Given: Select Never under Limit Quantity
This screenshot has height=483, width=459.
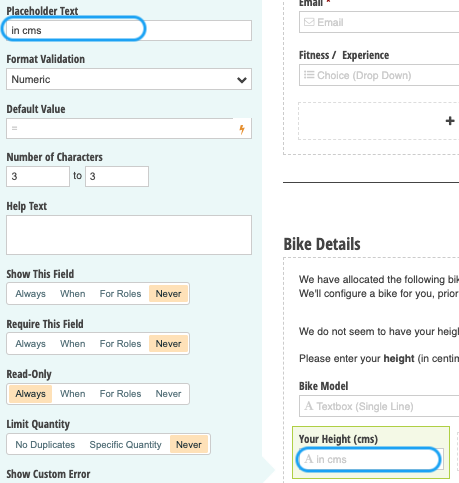Looking at the screenshot, I should tap(189, 445).
